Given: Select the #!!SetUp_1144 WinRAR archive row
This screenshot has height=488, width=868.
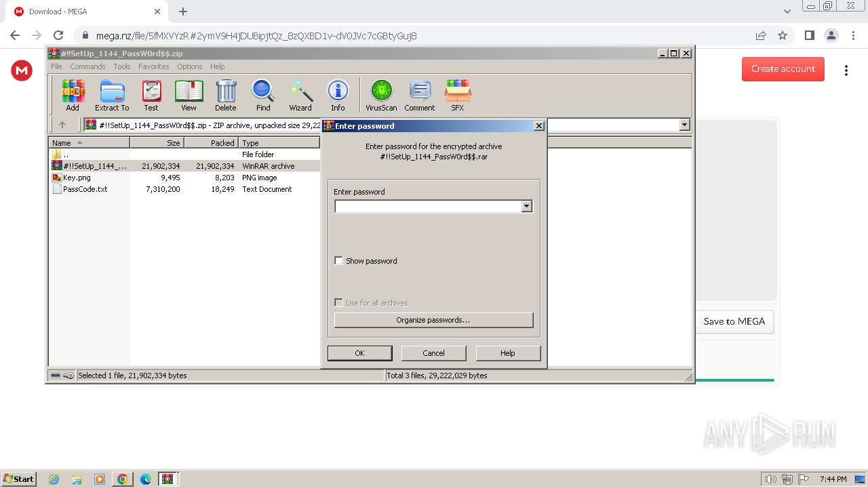Looking at the screenshot, I should tap(184, 166).
